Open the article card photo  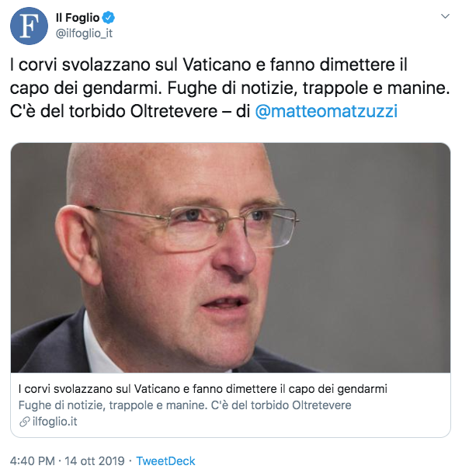point(231,258)
